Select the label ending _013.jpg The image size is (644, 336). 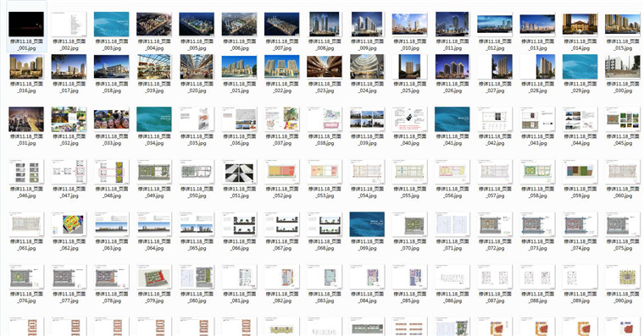[x=537, y=45]
